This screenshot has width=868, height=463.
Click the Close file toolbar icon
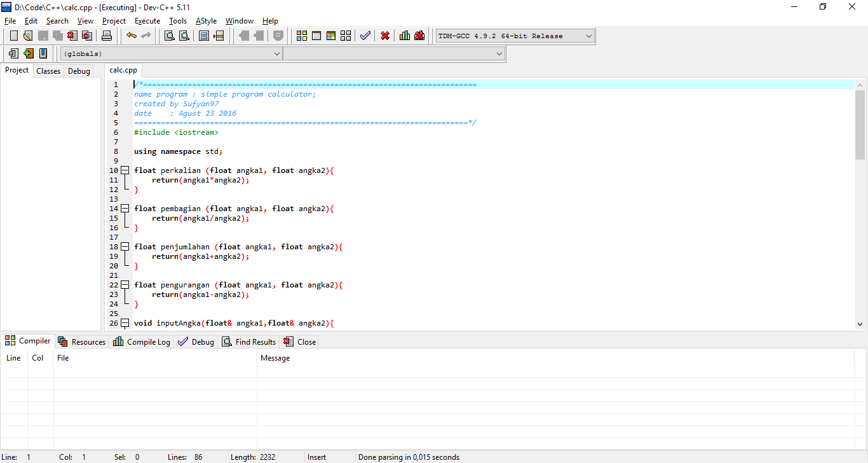coord(72,36)
